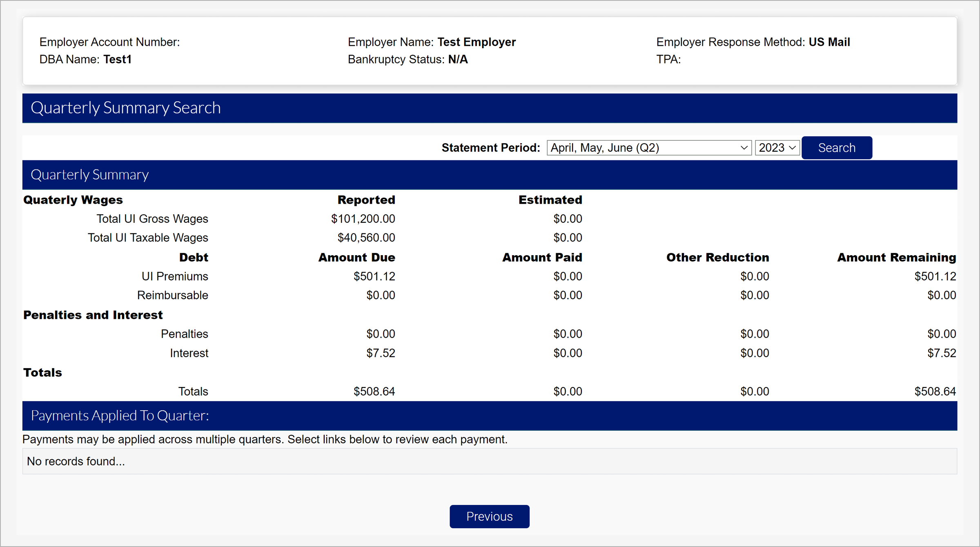Screen dimensions: 980x547
Task: Click the US Mail response method value
Action: tap(829, 42)
